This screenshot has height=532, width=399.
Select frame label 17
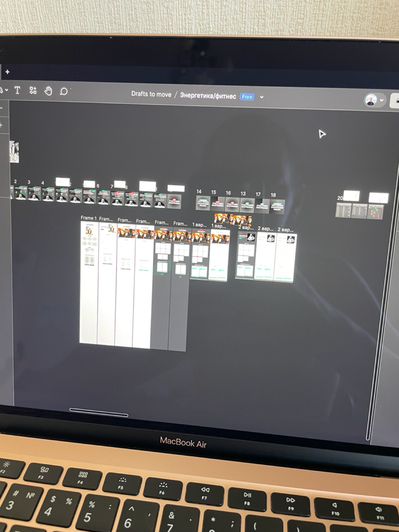(x=258, y=194)
